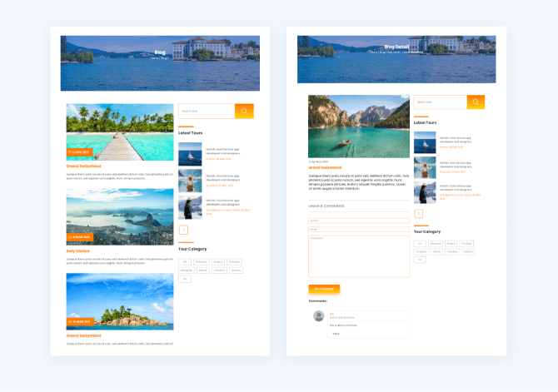558x392 pixels.
Task: Select the Project category tag on Blog page
Action: click(x=218, y=261)
